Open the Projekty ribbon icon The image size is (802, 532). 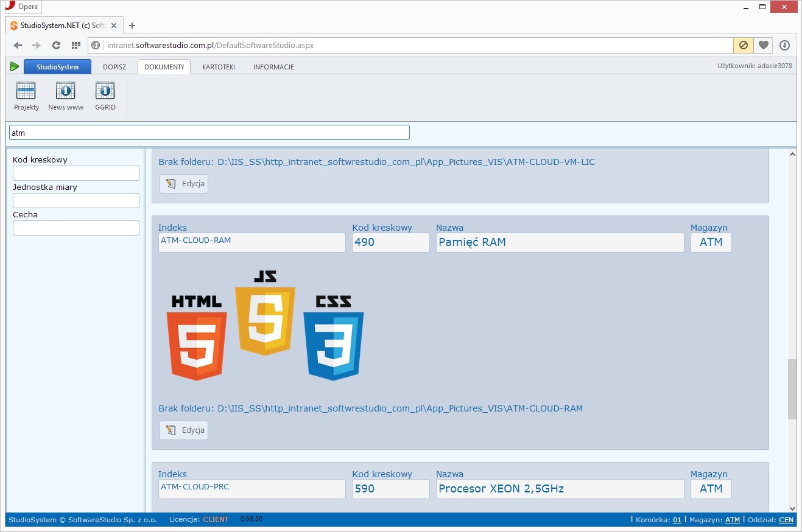pos(26,97)
